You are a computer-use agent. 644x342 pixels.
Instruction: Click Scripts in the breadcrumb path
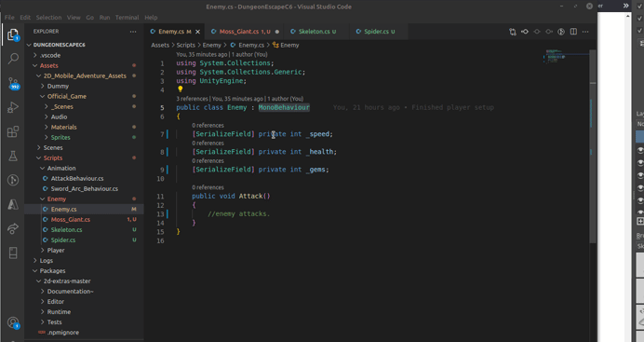pos(185,46)
